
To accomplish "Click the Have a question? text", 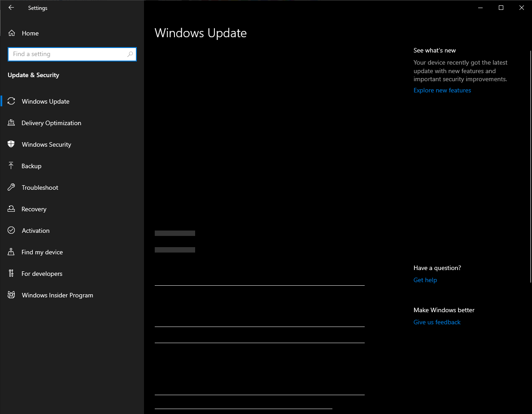I will [x=437, y=268].
